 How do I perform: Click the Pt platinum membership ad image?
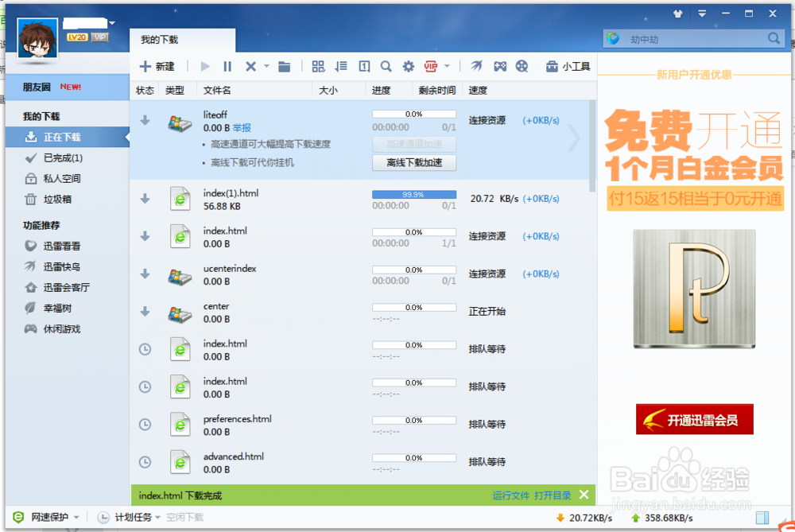pyautogui.click(x=694, y=289)
